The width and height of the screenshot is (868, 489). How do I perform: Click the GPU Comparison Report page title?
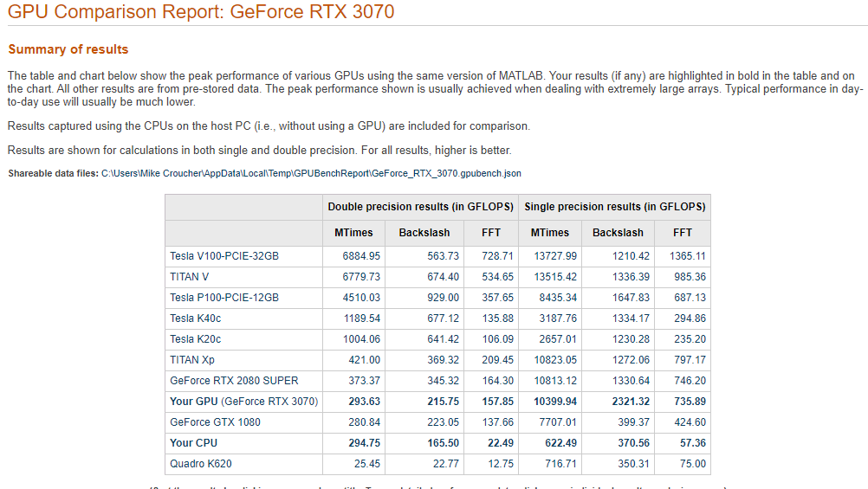[201, 12]
